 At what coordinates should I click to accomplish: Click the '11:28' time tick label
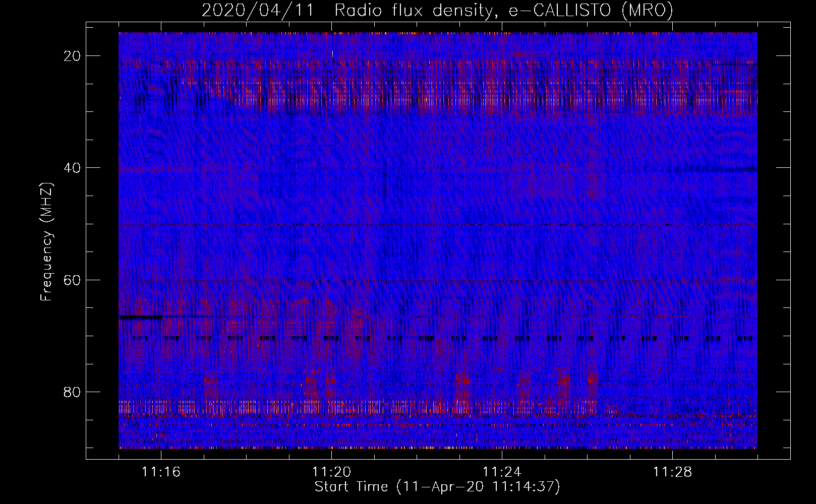[x=673, y=472]
